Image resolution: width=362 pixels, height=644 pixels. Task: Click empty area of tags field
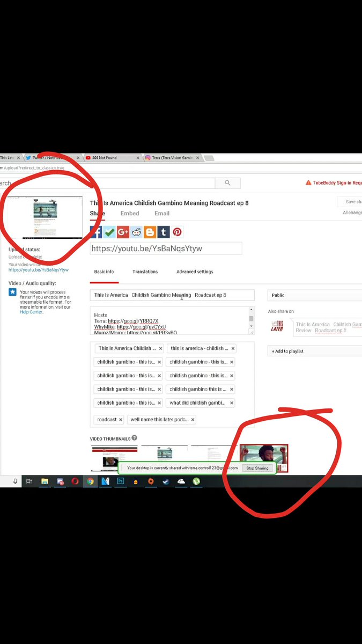225,420
